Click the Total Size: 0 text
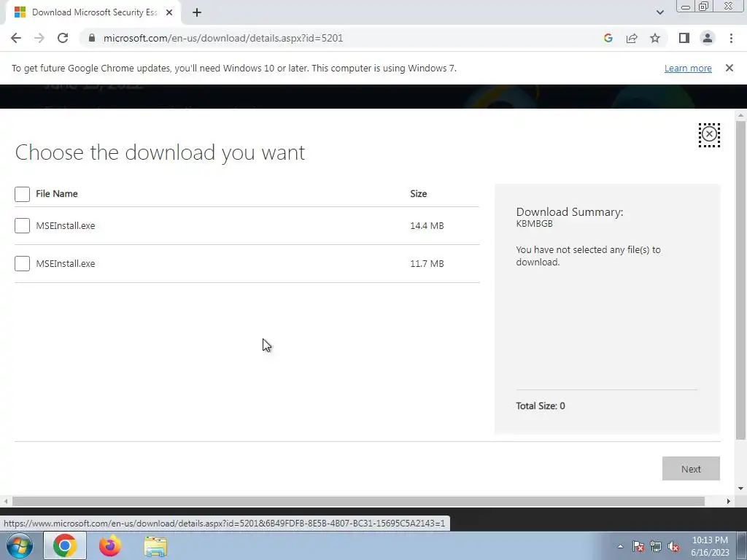747x560 pixels. [541, 405]
